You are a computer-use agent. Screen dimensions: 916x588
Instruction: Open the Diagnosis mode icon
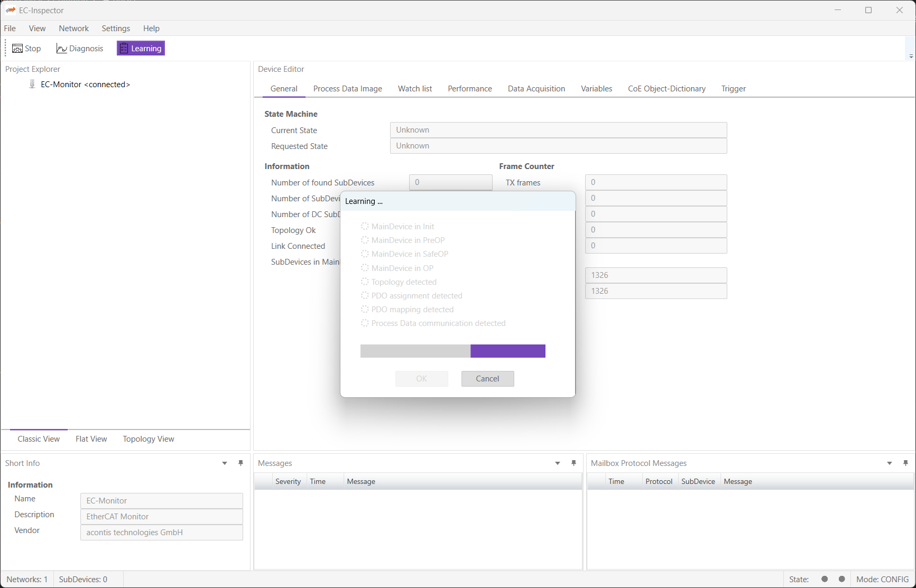[61, 49]
